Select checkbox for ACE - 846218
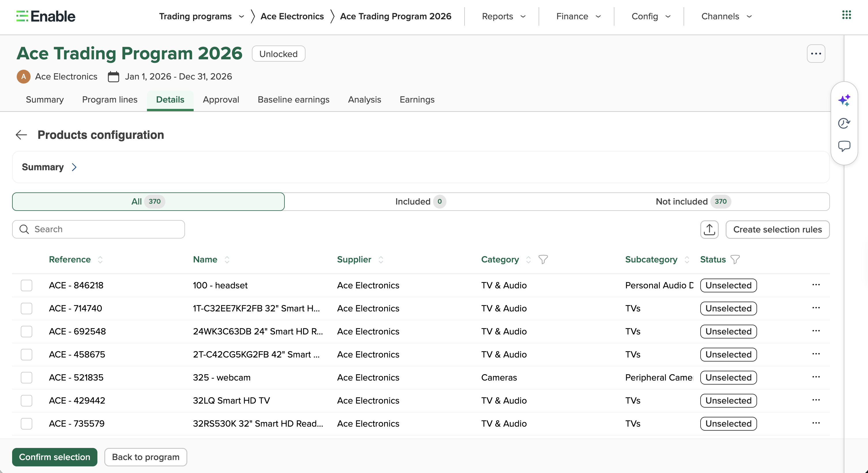 pyautogui.click(x=26, y=285)
